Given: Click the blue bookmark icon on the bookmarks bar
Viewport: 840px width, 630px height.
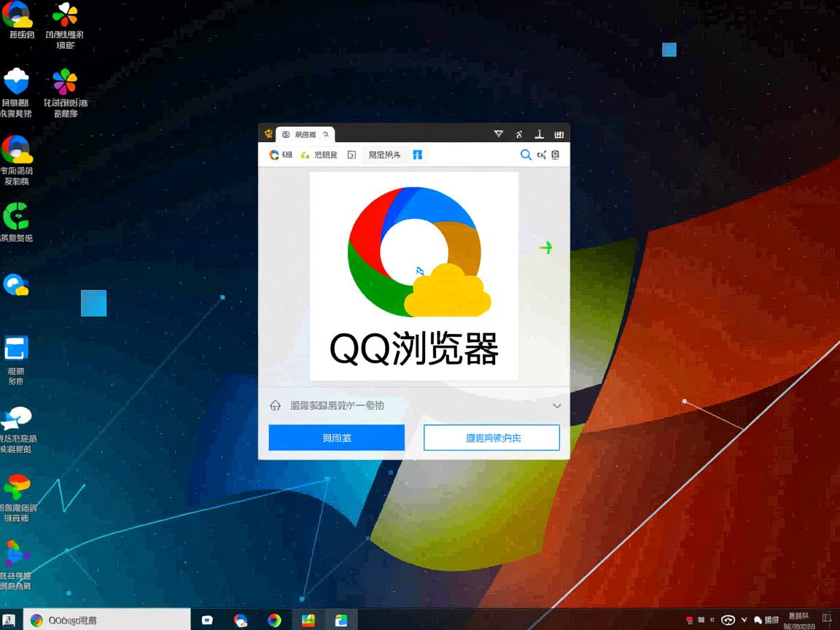Looking at the screenshot, I should click(417, 155).
